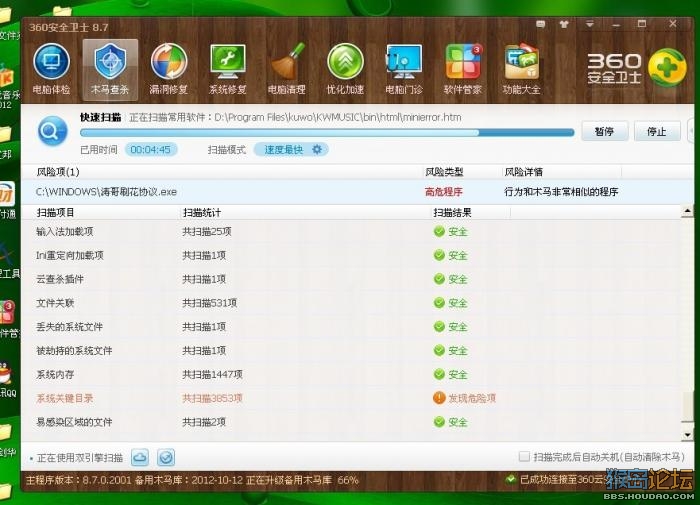
Task: Click green check icon for 输入法加载项
Action: (439, 231)
